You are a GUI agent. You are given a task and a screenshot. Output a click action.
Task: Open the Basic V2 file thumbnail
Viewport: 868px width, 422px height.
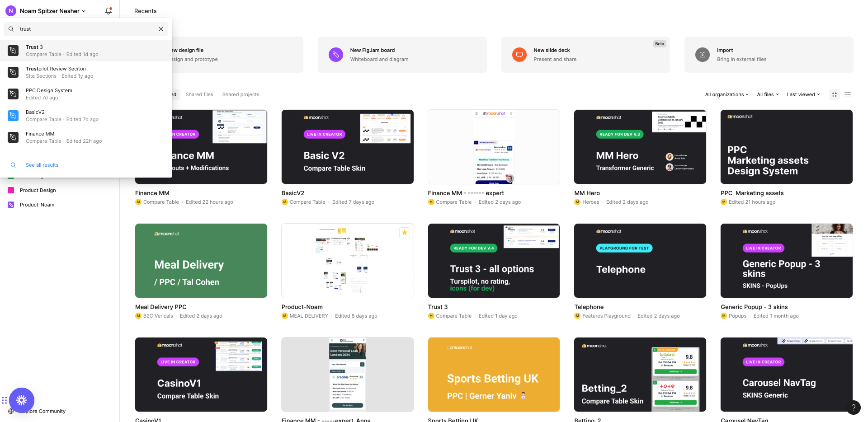coord(347,147)
